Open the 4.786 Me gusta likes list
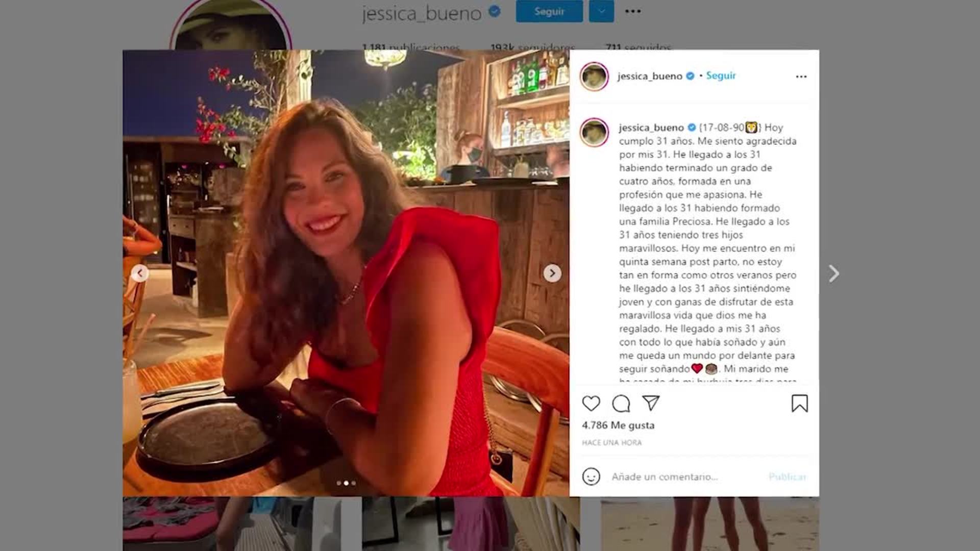Image resolution: width=980 pixels, height=551 pixels. coord(618,425)
